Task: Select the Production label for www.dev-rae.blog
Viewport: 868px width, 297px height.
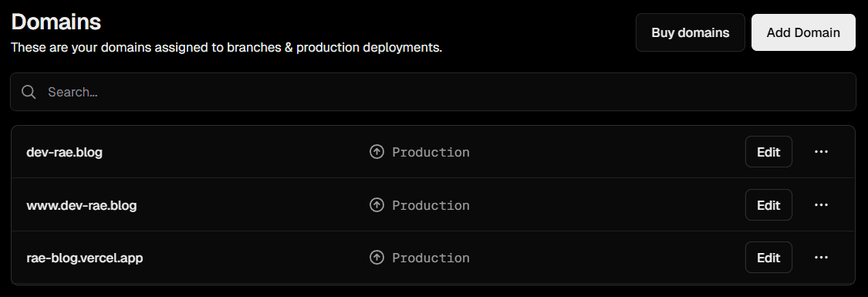Action: coord(431,205)
